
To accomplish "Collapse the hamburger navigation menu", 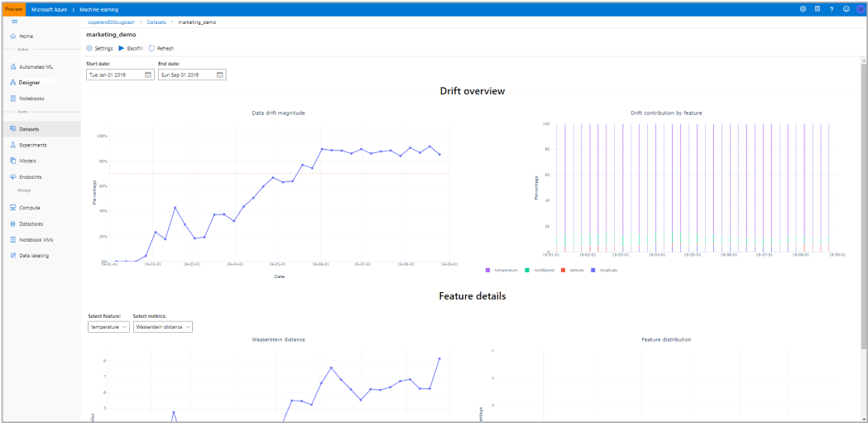I will coord(14,22).
